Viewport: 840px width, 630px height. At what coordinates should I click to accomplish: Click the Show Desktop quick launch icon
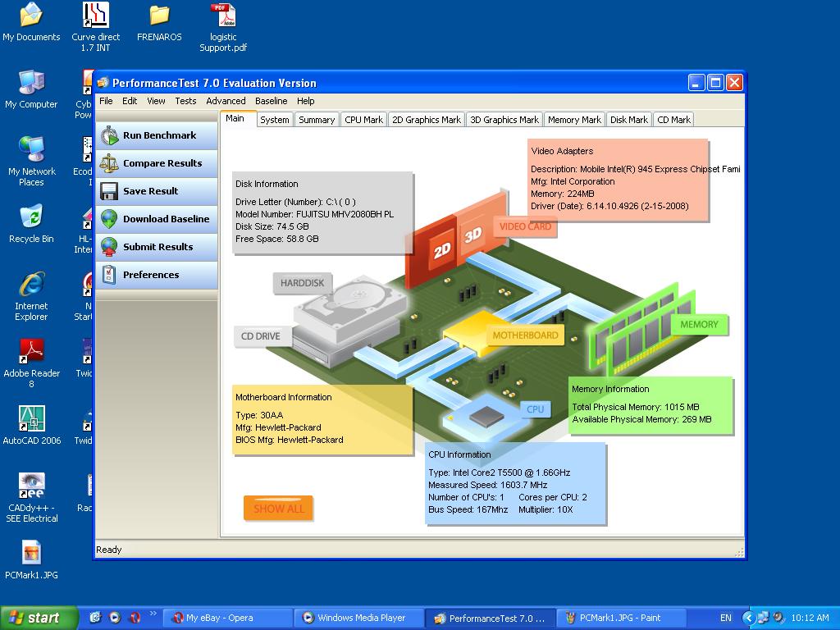(95, 617)
